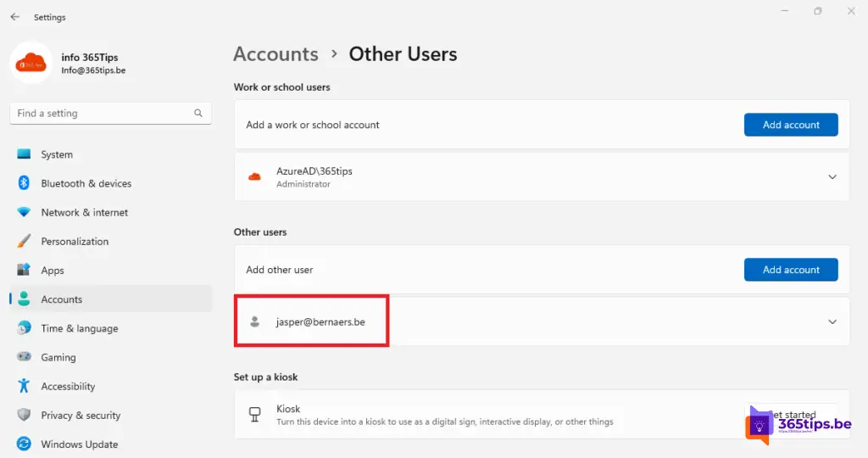
Task: Click the Windows Update sync icon
Action: pos(24,444)
